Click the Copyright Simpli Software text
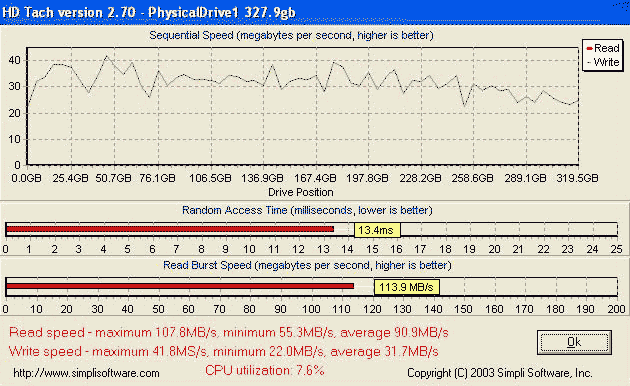Screen dimensions: 630x386 (x=500, y=373)
